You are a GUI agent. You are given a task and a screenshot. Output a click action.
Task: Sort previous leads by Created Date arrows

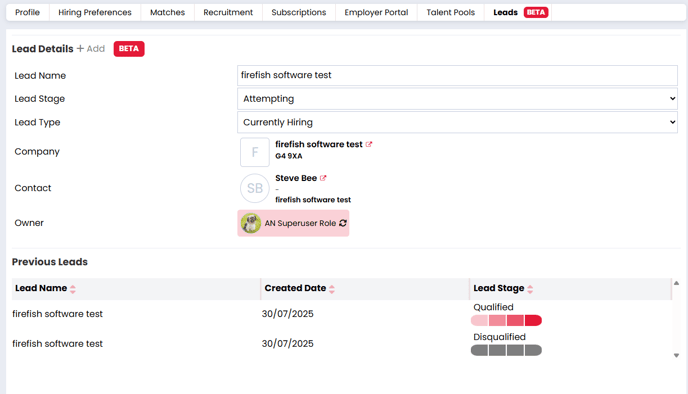tap(332, 289)
